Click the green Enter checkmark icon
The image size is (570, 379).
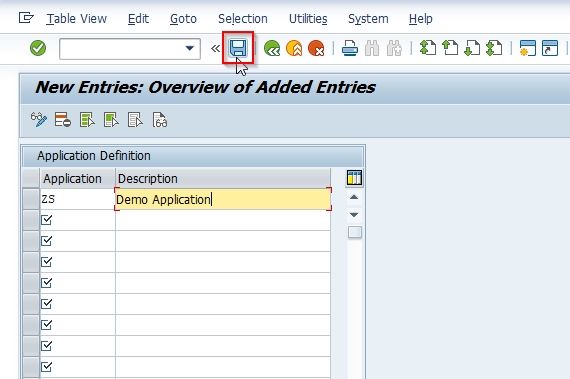[38, 48]
